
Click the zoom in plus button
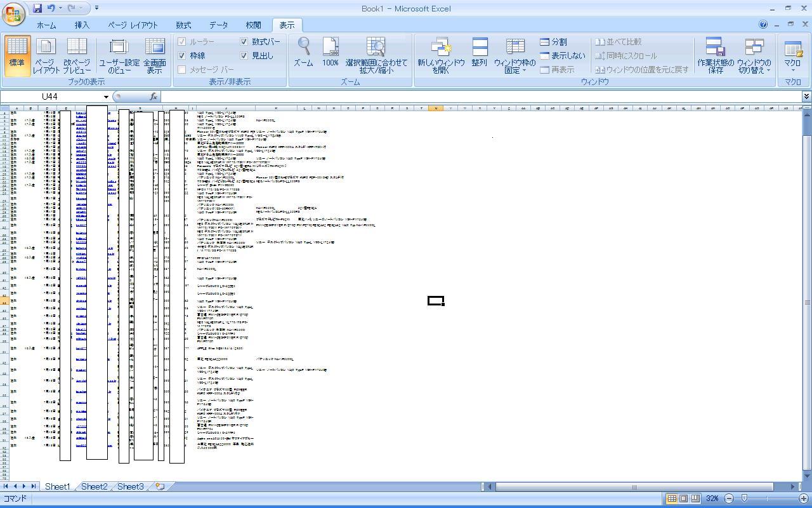click(x=803, y=498)
